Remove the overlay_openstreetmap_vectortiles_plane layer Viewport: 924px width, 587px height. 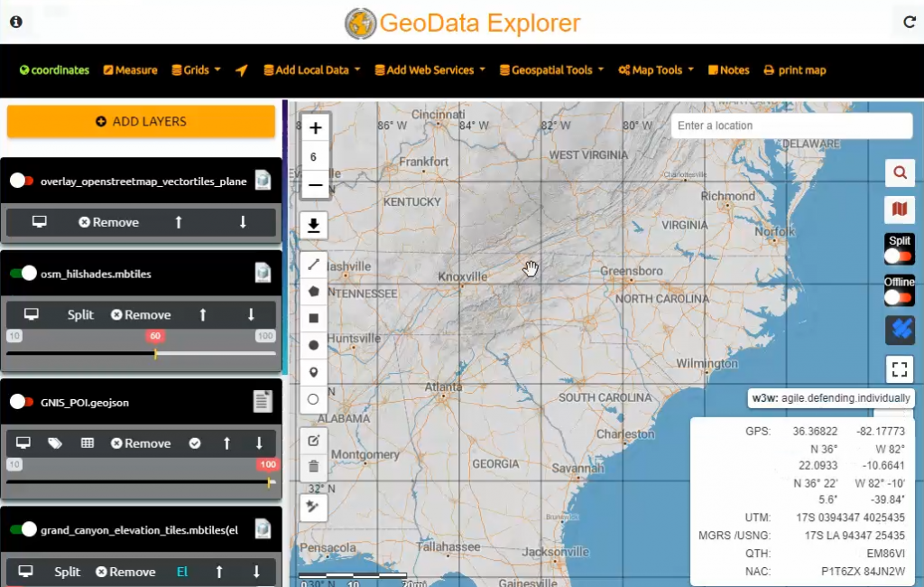[109, 222]
